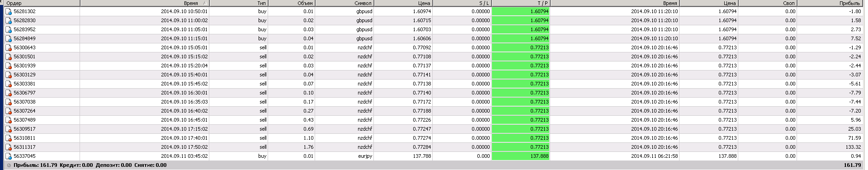The image size is (868, 170).
Task: Click the Символ column header
Action: click(x=344, y=3)
